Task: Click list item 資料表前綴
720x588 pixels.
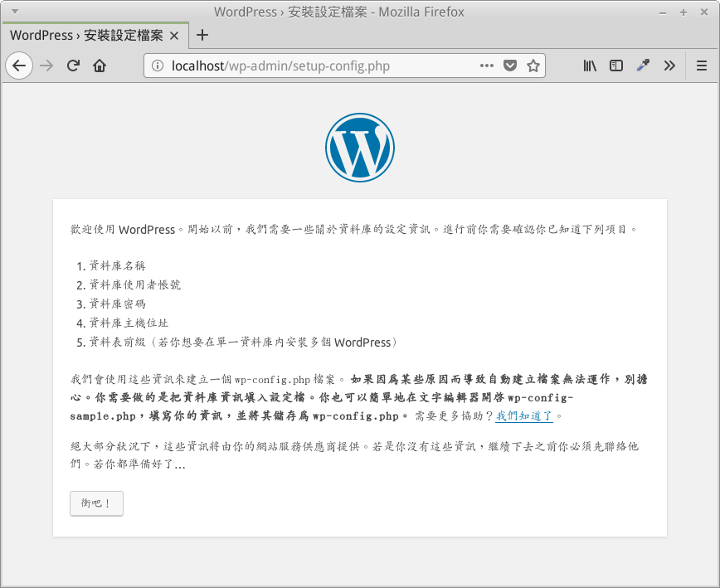Action: [x=243, y=343]
